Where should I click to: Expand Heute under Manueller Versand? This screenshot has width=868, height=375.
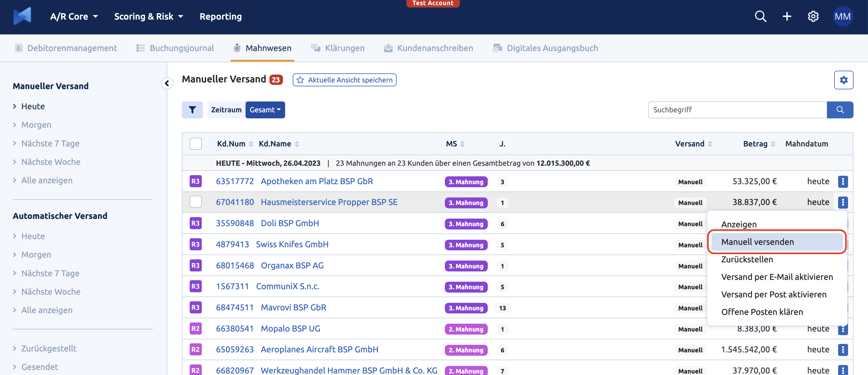[29, 107]
